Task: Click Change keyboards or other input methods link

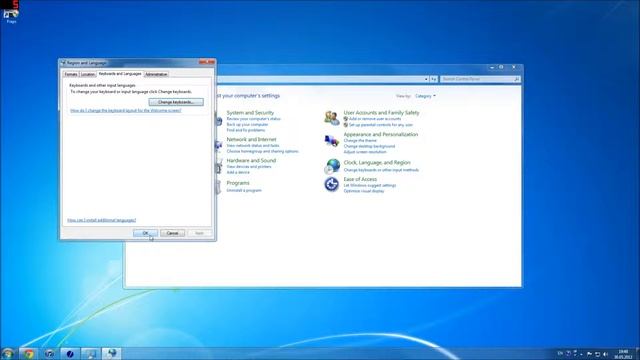Action: (x=381, y=170)
